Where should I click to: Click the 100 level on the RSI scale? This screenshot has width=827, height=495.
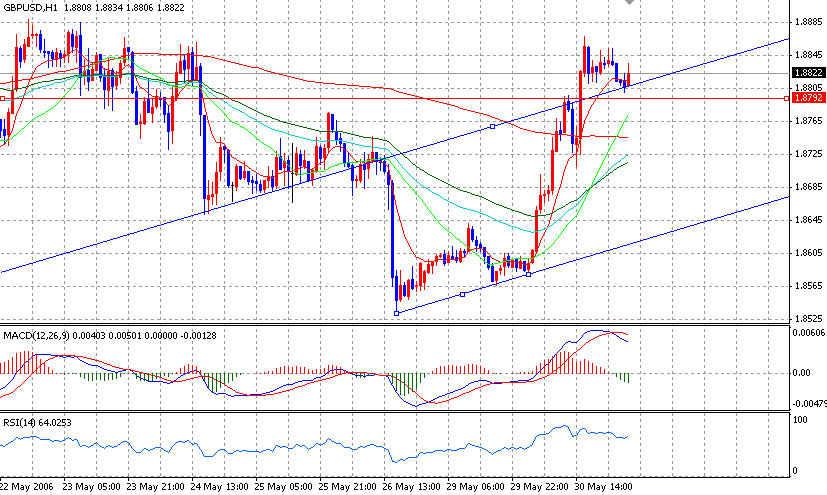tap(800, 420)
